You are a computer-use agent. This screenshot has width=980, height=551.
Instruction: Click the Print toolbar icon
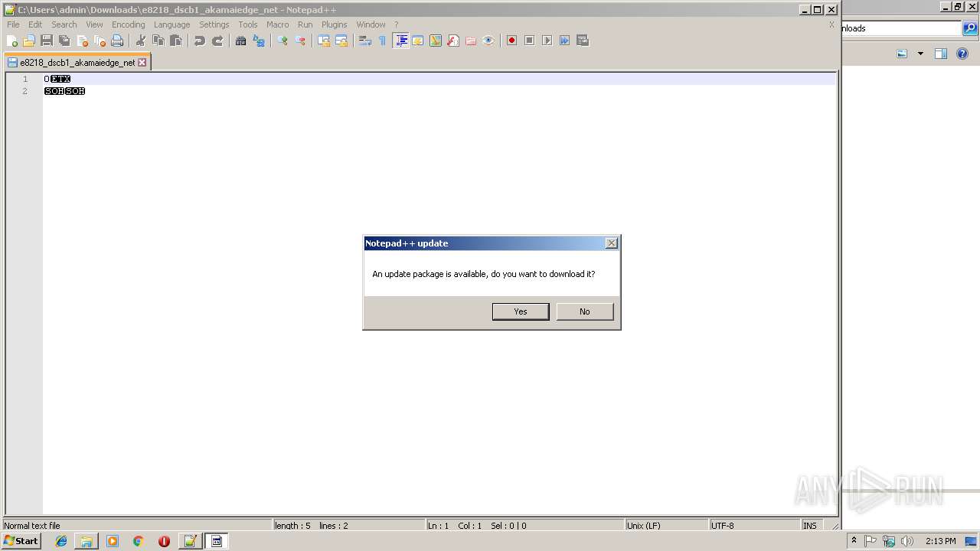coord(117,40)
